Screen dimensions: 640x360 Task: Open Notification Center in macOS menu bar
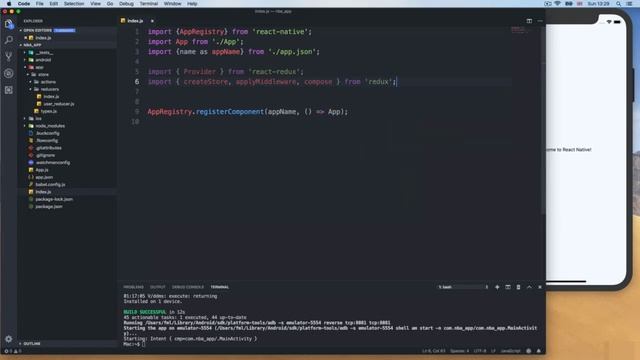pos(629,4)
